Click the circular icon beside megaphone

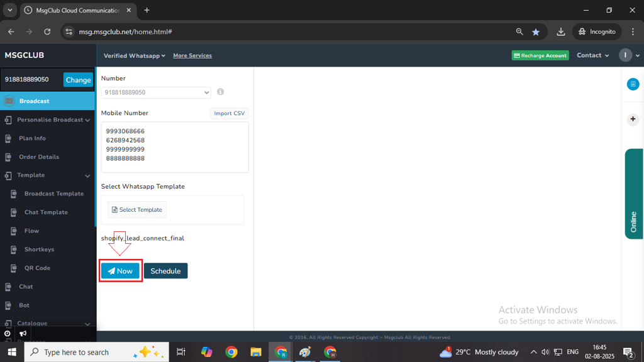(8, 333)
